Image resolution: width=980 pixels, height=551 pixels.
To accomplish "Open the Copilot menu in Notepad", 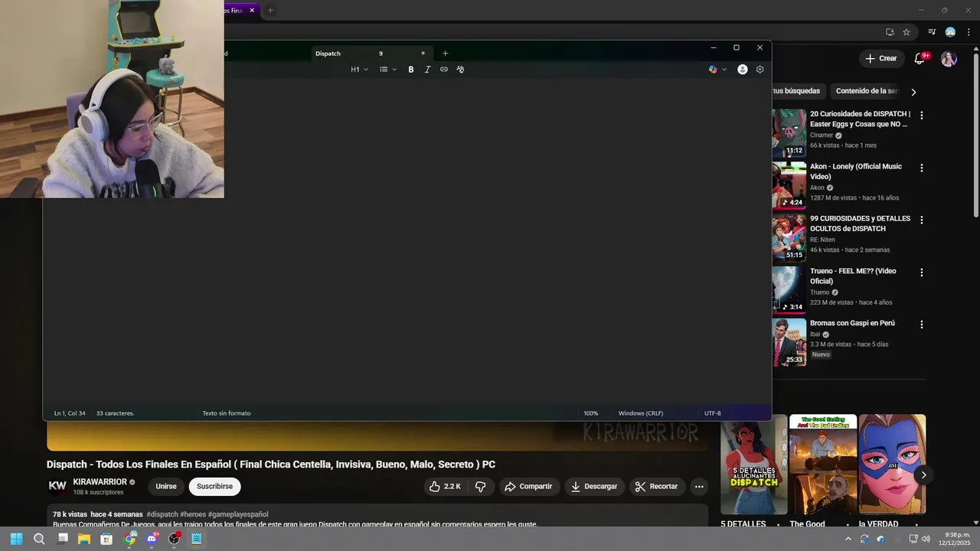I will (717, 70).
